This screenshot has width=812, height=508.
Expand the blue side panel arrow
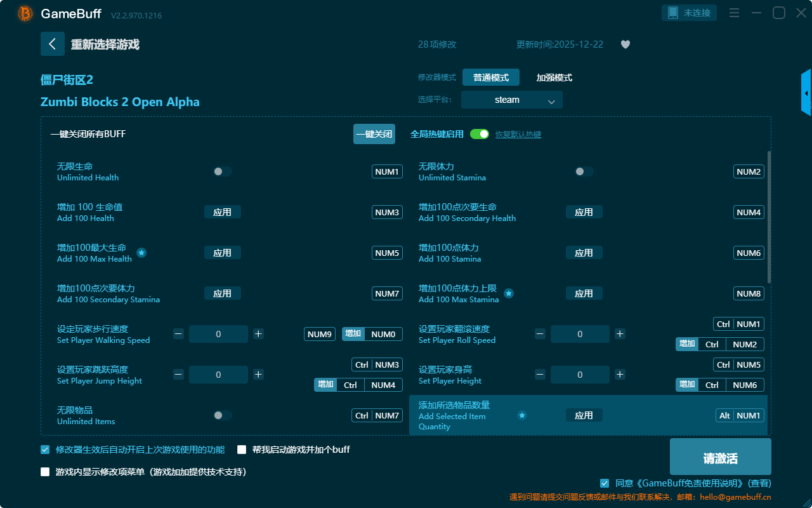(806, 93)
